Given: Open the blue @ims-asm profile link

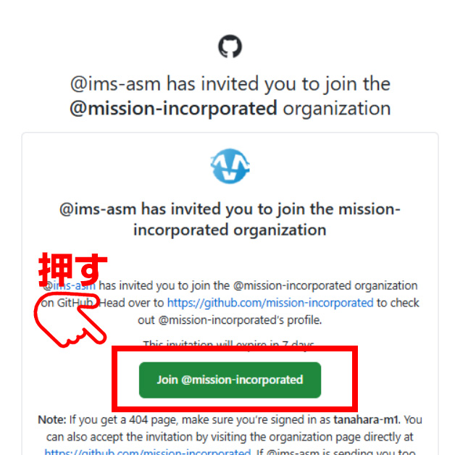Looking at the screenshot, I should (x=70, y=285).
